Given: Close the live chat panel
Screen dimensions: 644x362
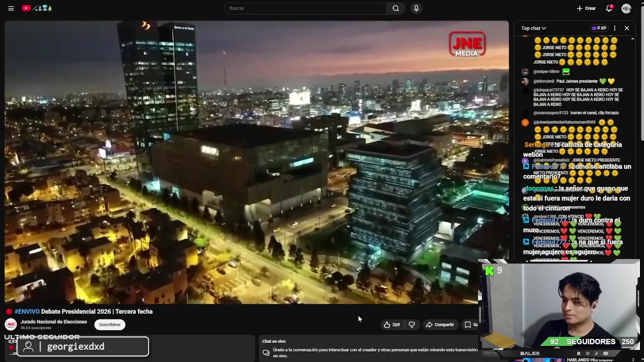Looking at the screenshot, I should (x=626, y=28).
